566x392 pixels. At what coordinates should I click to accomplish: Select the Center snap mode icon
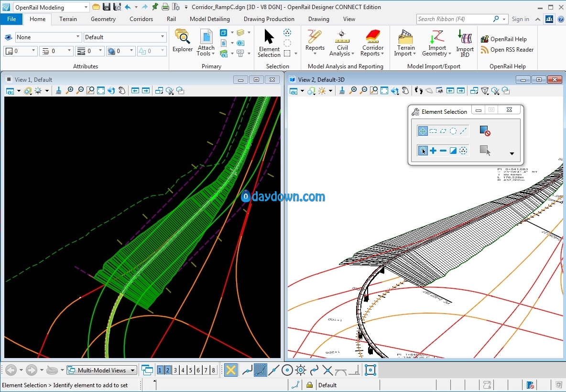287,370
